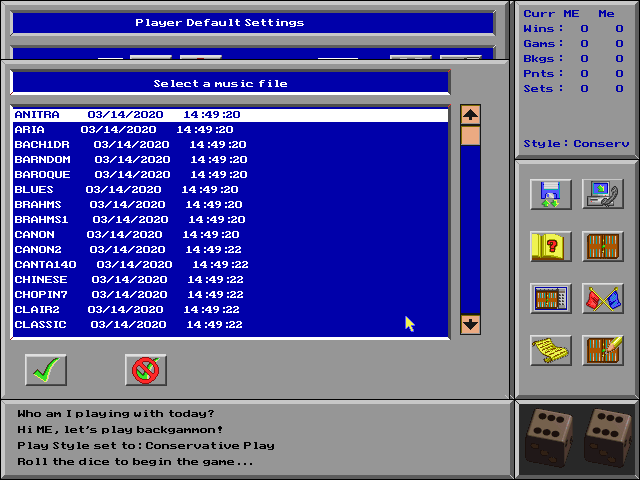Select the CHINESE music file

coord(231,280)
